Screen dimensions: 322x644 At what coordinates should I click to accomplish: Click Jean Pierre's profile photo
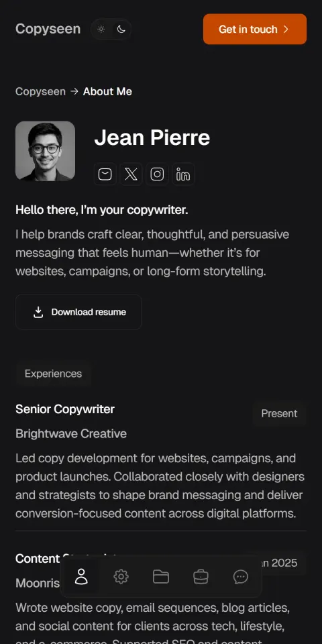[45, 151]
